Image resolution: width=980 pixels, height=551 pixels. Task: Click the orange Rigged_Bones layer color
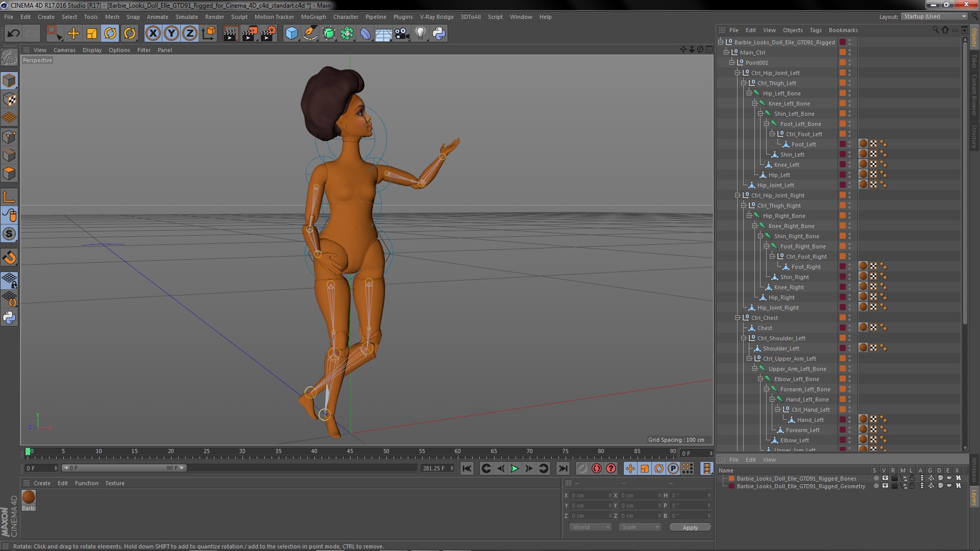click(731, 479)
